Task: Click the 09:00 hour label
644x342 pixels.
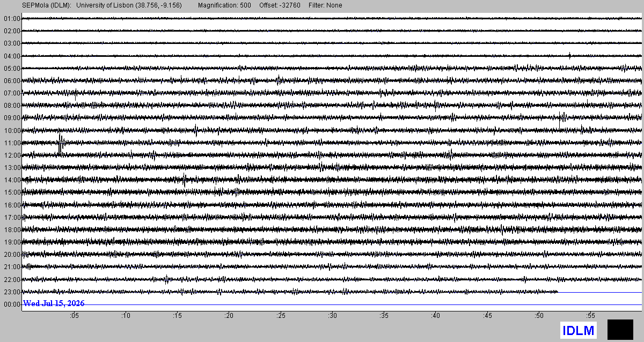Action: [x=12, y=118]
